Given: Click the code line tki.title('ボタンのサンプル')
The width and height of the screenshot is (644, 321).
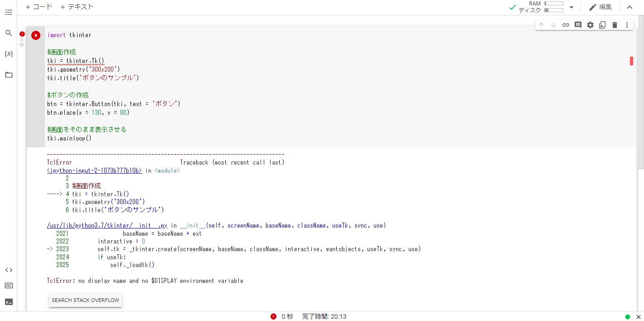Looking at the screenshot, I should click(93, 78).
